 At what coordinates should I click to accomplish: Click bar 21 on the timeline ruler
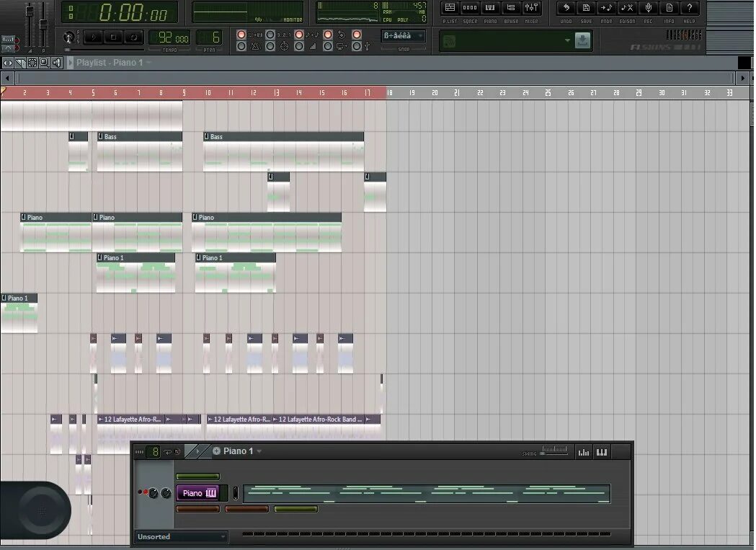pyautogui.click(x=457, y=93)
